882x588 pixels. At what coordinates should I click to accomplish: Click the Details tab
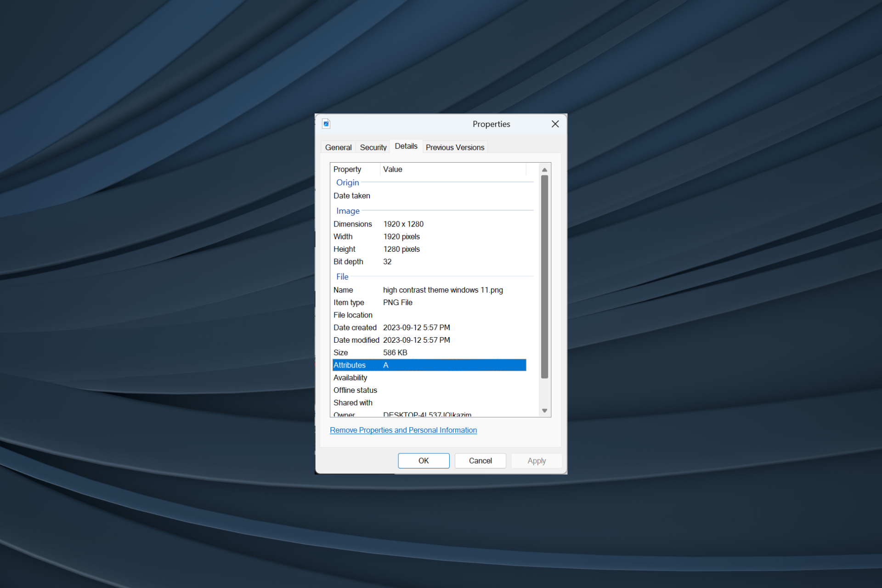406,147
